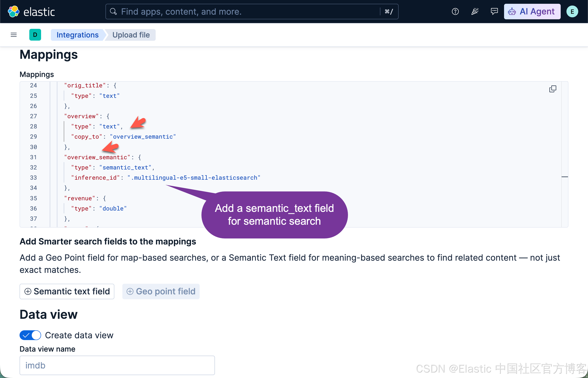
Task: Open the newsfeed celebration icon
Action: coord(475,12)
